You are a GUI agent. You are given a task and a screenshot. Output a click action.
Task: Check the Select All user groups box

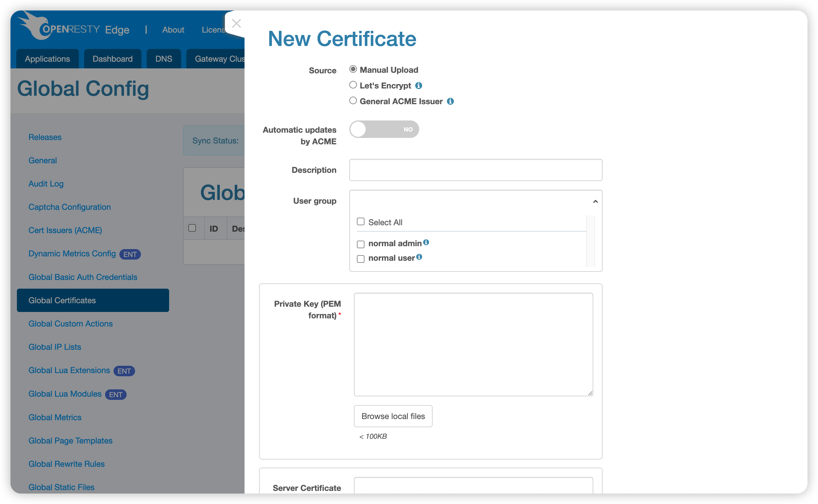pos(360,222)
